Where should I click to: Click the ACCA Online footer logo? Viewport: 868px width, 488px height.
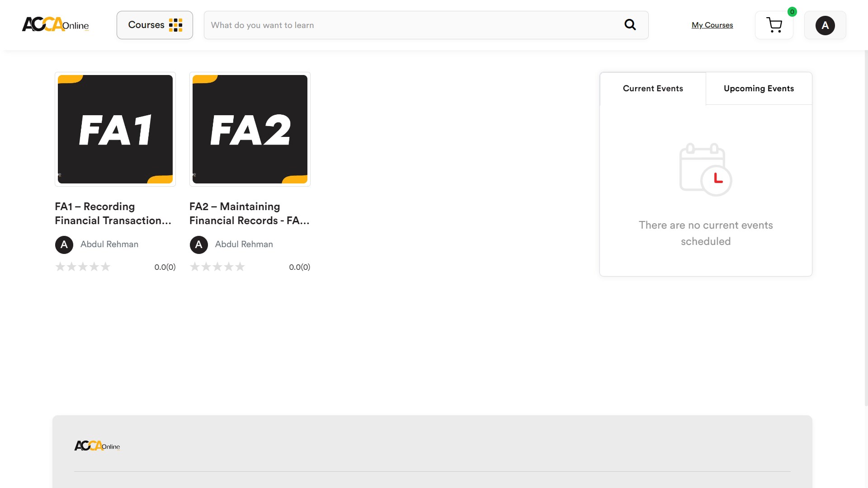point(97,446)
